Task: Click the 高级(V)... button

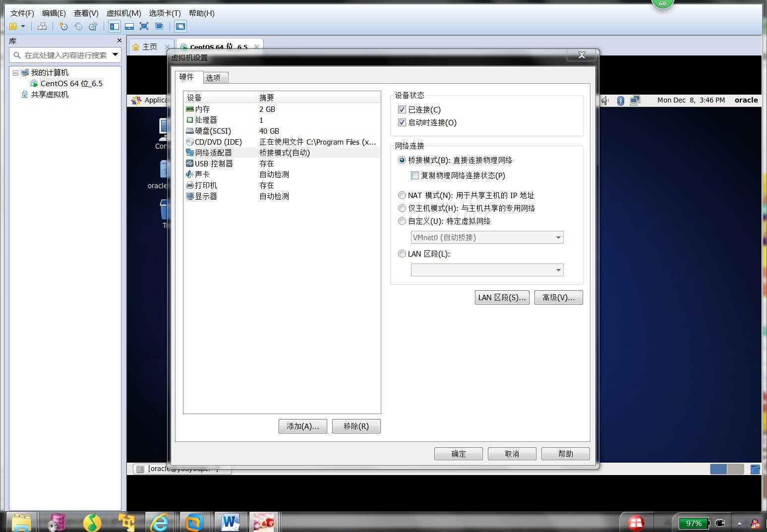Action: coord(558,297)
